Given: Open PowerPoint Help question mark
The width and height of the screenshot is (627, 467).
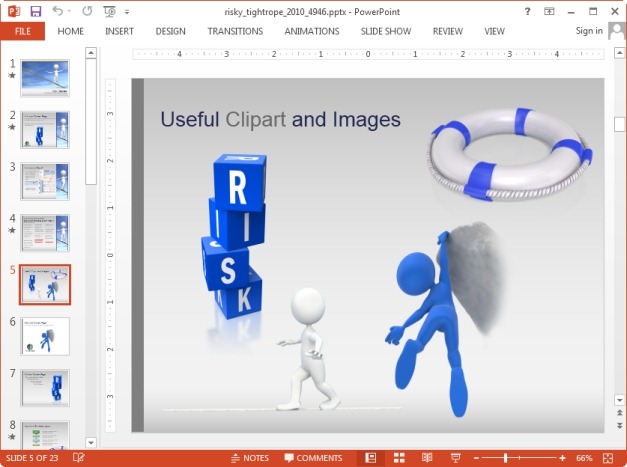Looking at the screenshot, I should 527,12.
